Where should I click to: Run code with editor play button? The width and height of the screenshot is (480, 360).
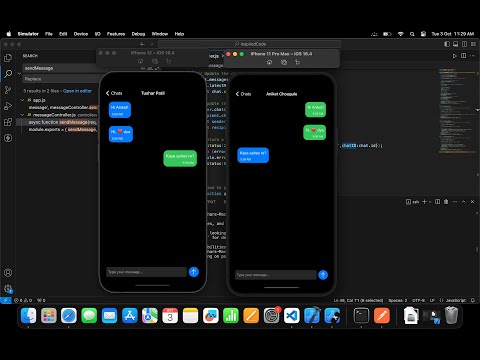[455, 56]
